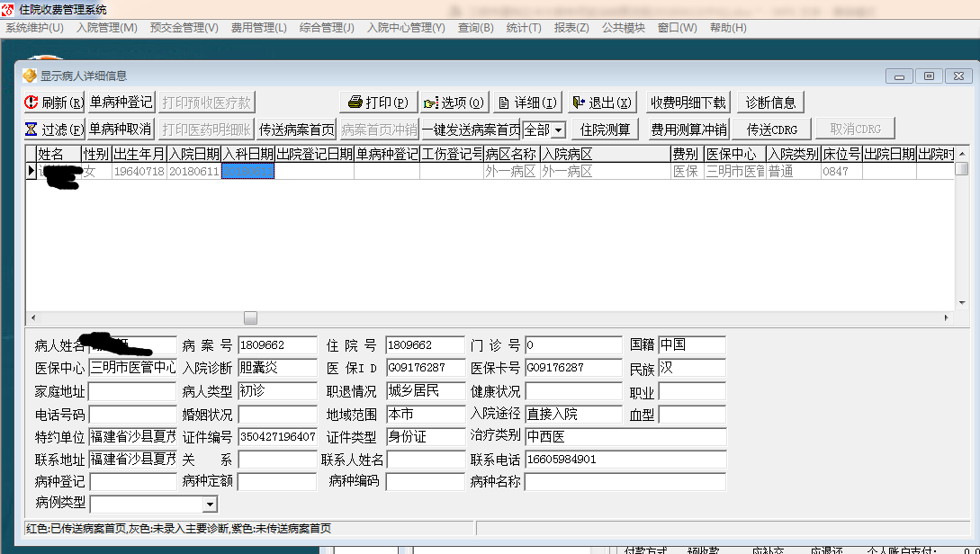The width and height of the screenshot is (980, 554).
Task: Open 窗口(W) menu
Action: pos(677,28)
